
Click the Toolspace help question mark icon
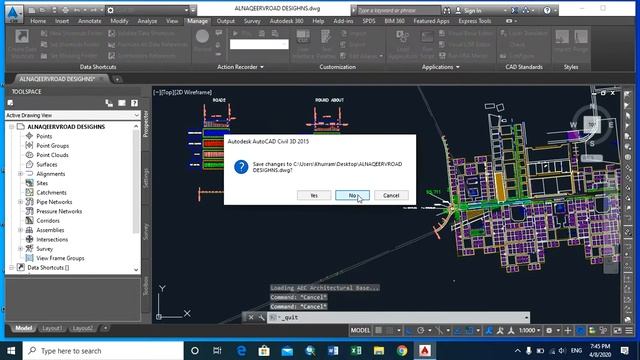coord(134,103)
